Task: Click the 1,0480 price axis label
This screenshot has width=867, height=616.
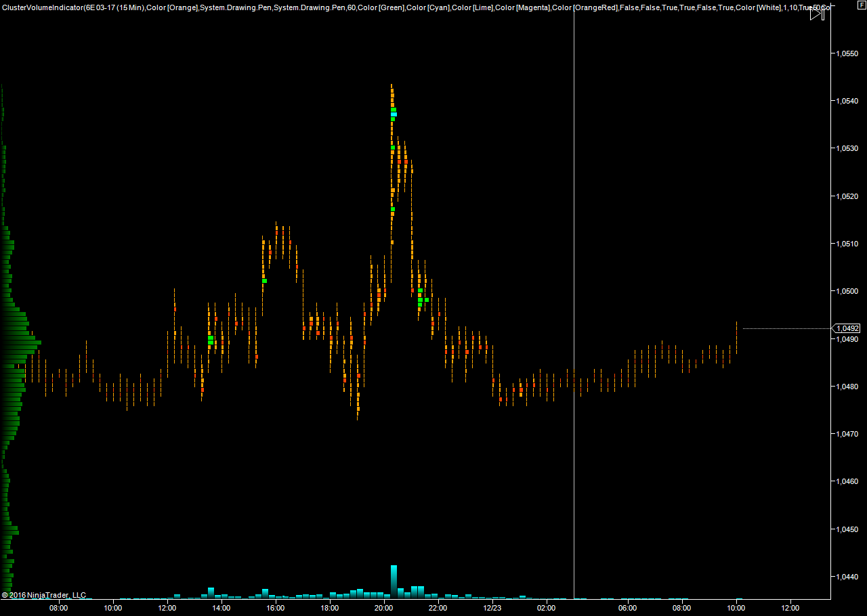Action: 847,387
